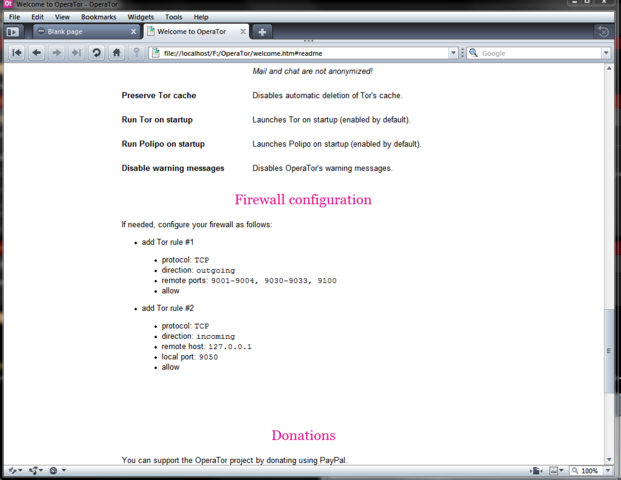Screen dimensions: 621x480
Task: Toggle the show images status button
Action: [x=553, y=470]
